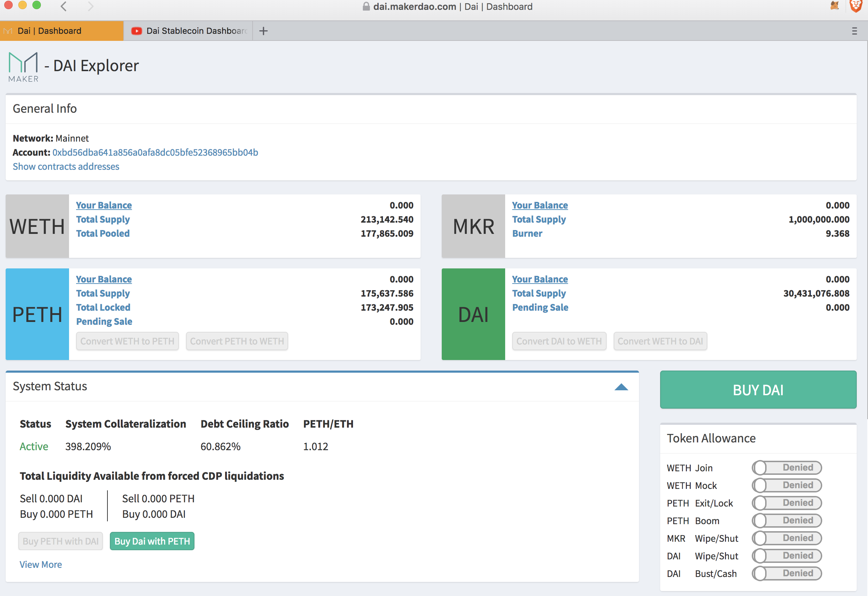Open the tab bar hamburger menu
Screen dimensions: 868x596
tap(854, 31)
